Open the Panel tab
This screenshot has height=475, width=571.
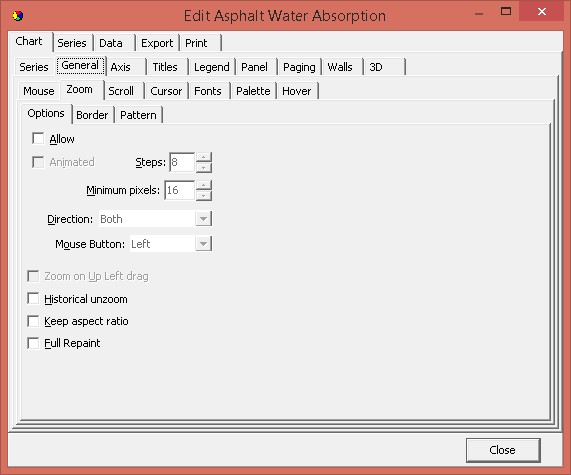(255, 67)
